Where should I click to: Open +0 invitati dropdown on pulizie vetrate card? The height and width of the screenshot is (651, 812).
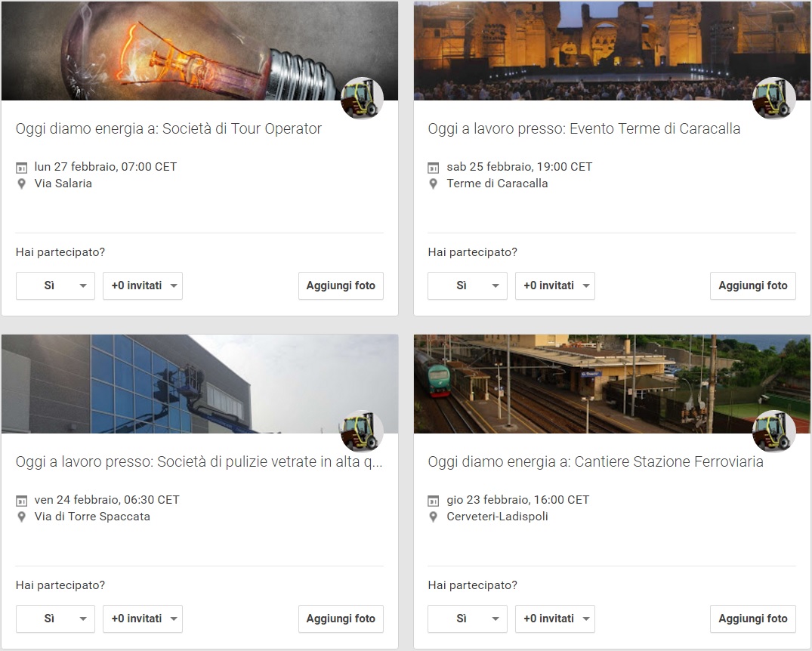pyautogui.click(x=143, y=619)
